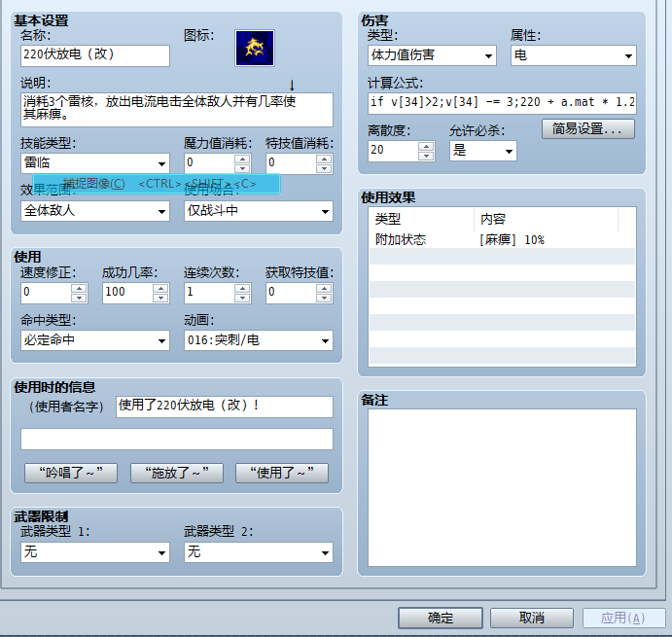
Task: Decrease 成功几率 with the down arrow
Action: pos(160,298)
